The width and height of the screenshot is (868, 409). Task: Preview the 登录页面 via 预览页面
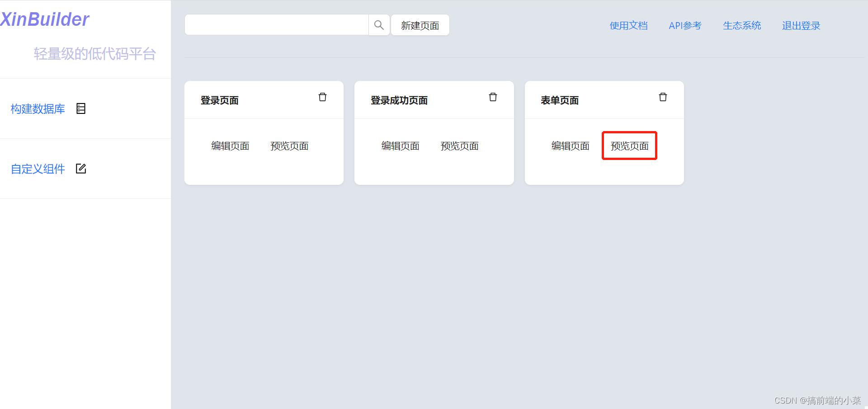(x=289, y=146)
